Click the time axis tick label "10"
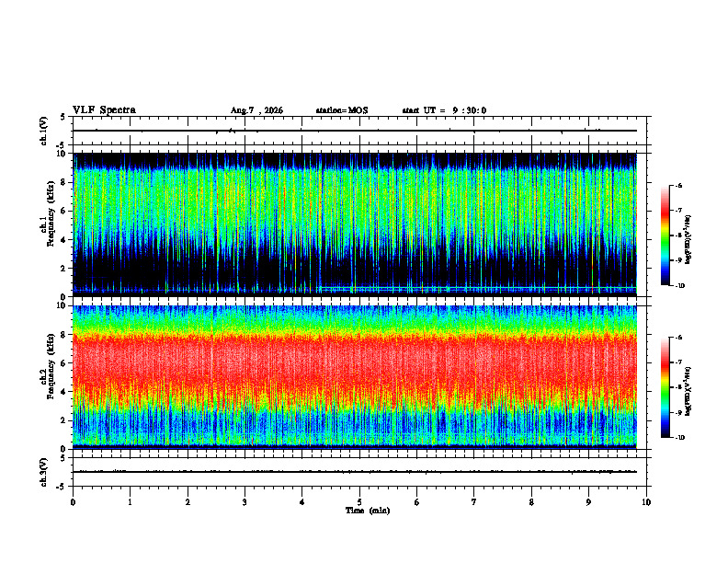The image size is (728, 563). [x=646, y=502]
